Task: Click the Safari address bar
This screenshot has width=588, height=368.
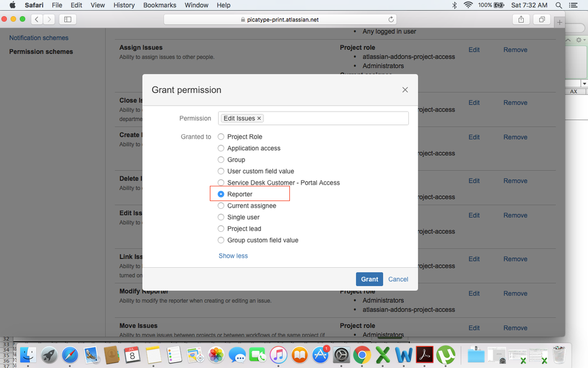Action: pyautogui.click(x=280, y=19)
